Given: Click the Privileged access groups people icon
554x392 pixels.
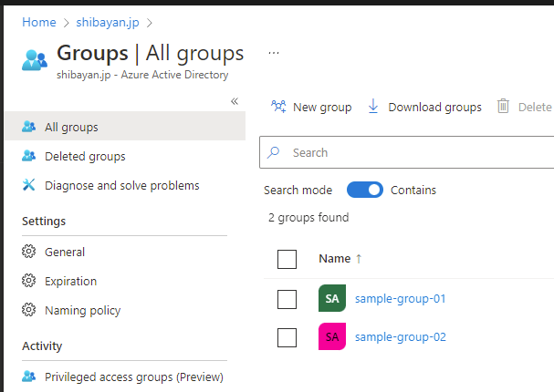Looking at the screenshot, I should 28,377.
